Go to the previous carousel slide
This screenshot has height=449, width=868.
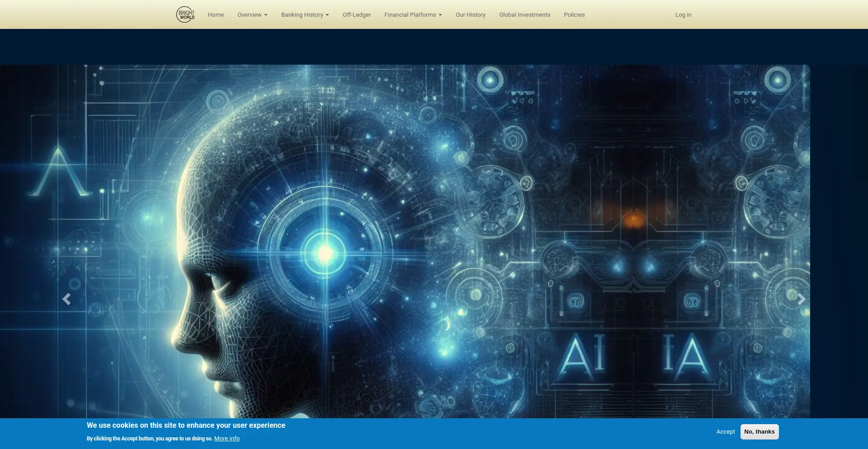66,299
